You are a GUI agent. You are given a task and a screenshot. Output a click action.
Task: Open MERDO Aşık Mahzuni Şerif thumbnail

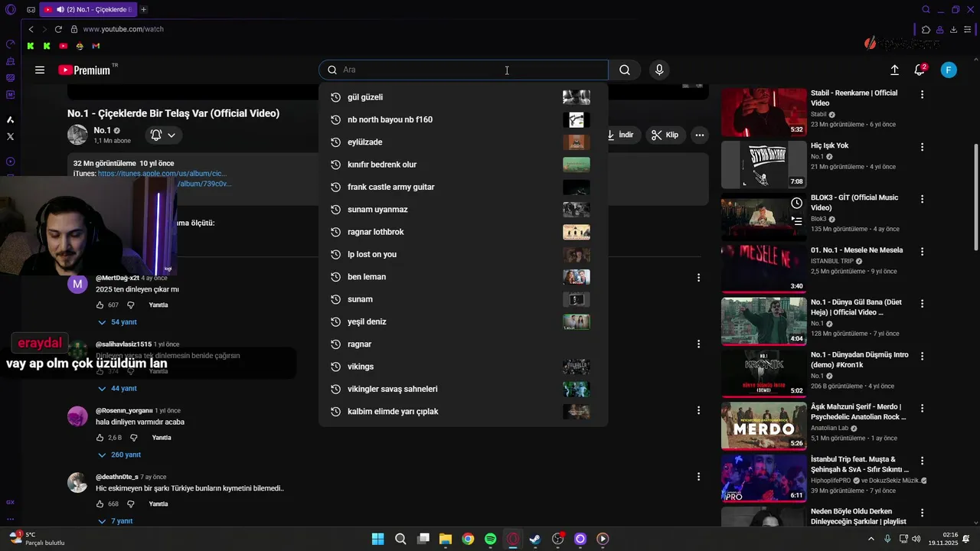(763, 426)
